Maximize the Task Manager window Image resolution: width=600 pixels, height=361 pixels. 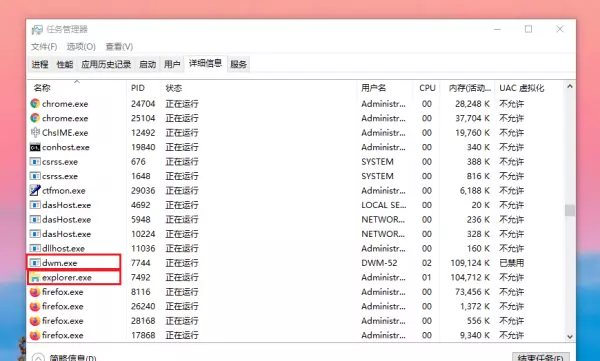(528, 29)
